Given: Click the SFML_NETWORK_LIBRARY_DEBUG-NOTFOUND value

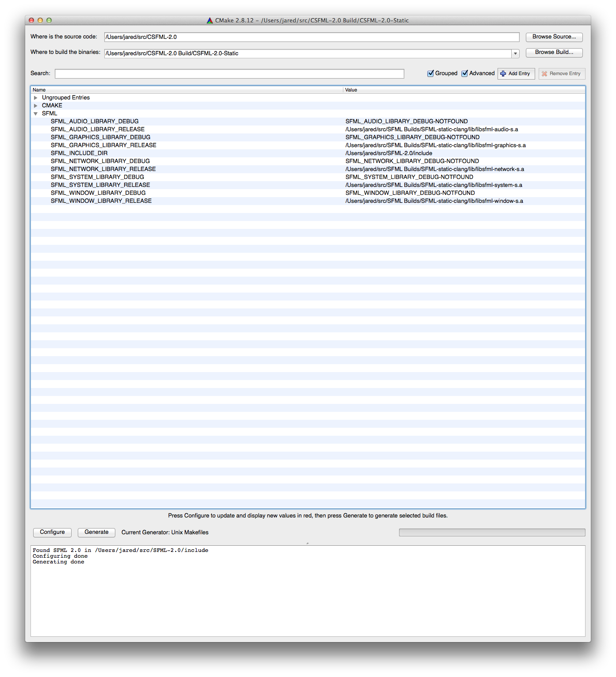Looking at the screenshot, I should [412, 161].
